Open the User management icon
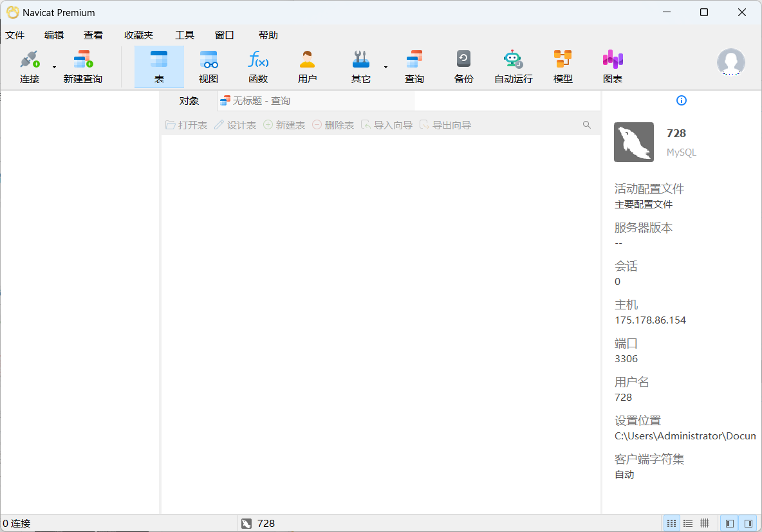This screenshot has height=532, width=762. click(308, 67)
